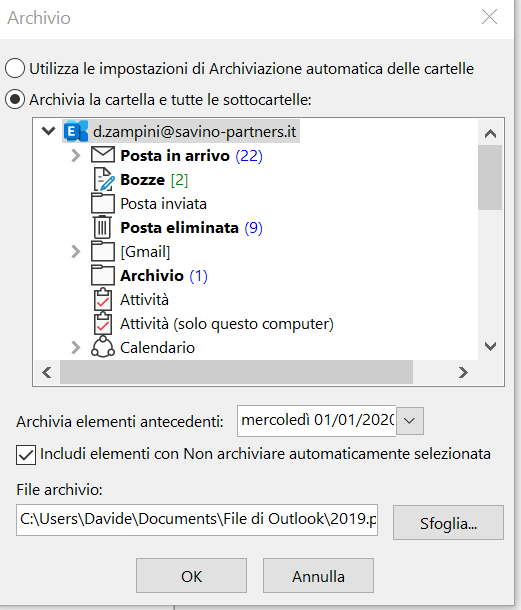Select the Posta in arrivo envelope icon

103,155
